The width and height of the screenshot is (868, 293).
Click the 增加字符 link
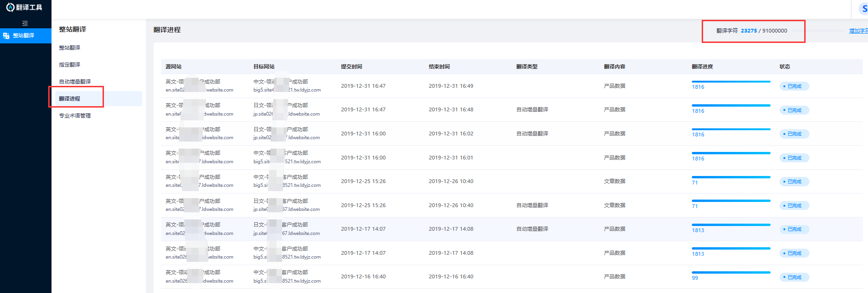858,31
